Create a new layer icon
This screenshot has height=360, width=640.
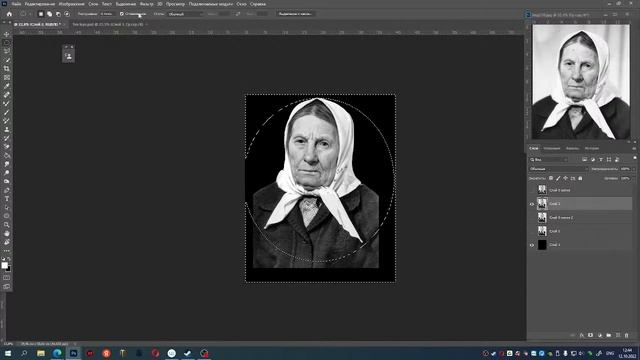pyautogui.click(x=618, y=335)
